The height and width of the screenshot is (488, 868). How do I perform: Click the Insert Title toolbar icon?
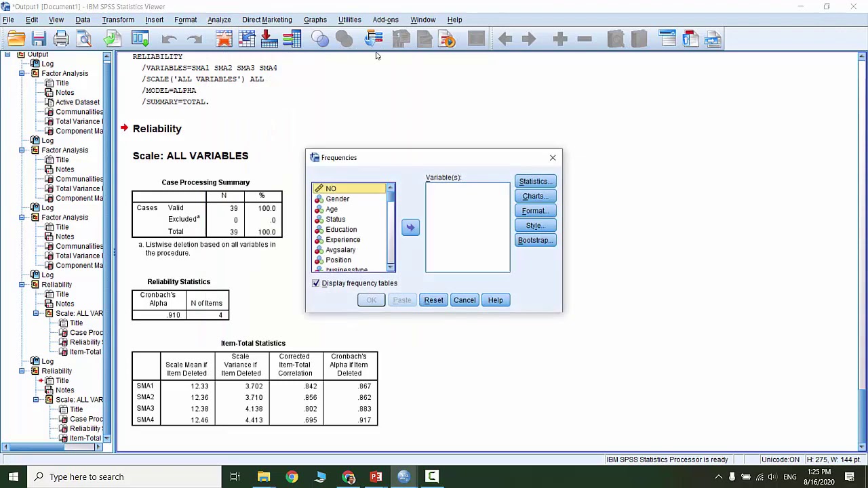[690, 39]
